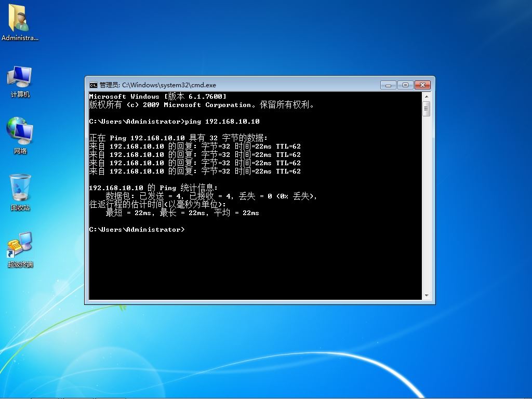
Task: Click the '往返行程的估计时间' line
Action: coord(157,205)
